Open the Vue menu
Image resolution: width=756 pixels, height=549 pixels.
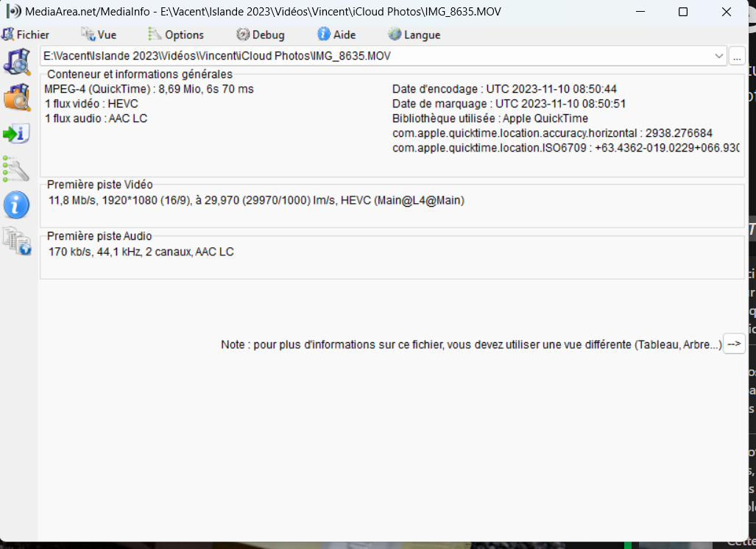pyautogui.click(x=99, y=35)
